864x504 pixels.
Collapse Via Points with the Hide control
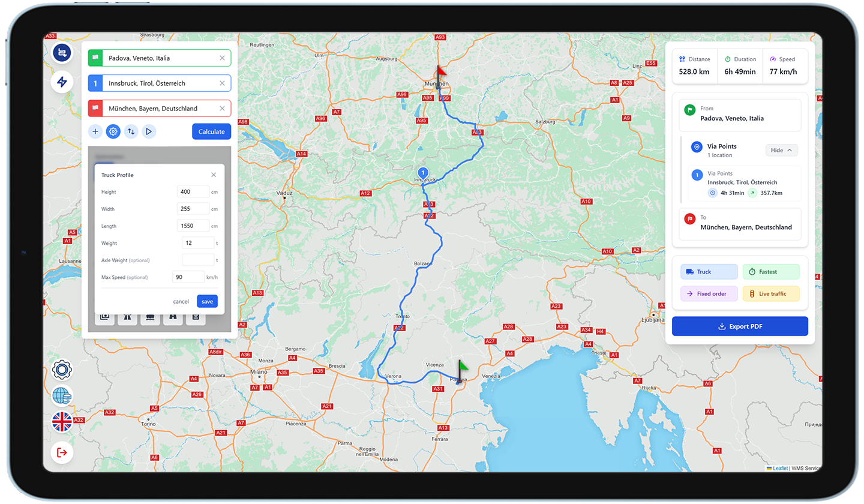coord(781,150)
